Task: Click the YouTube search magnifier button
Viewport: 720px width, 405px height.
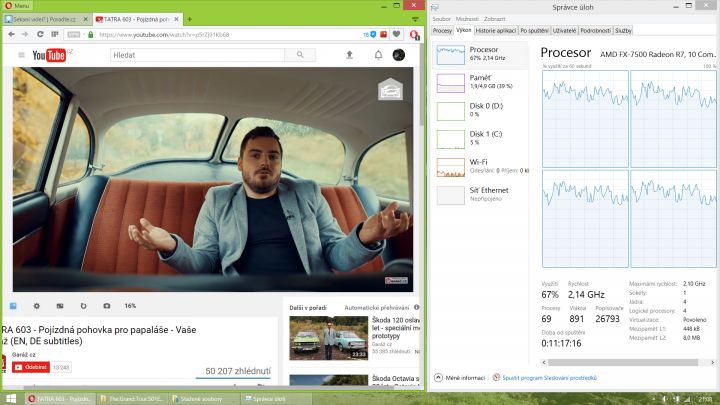Action: pyautogui.click(x=300, y=55)
